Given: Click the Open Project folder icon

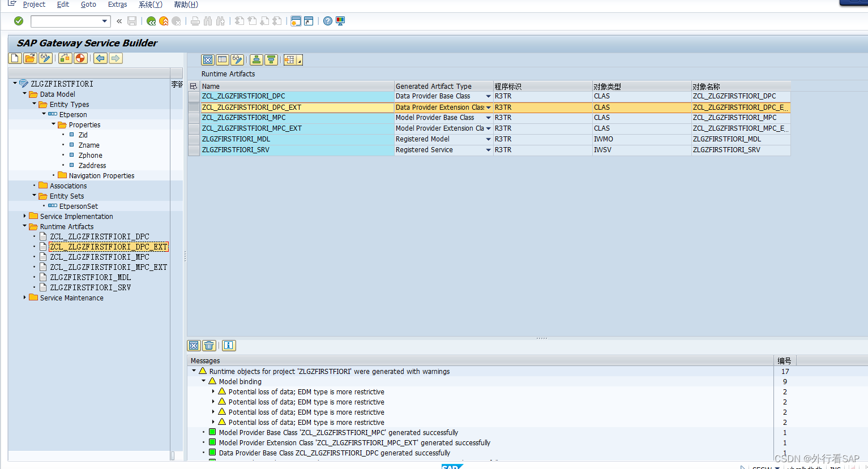Looking at the screenshot, I should (30, 58).
